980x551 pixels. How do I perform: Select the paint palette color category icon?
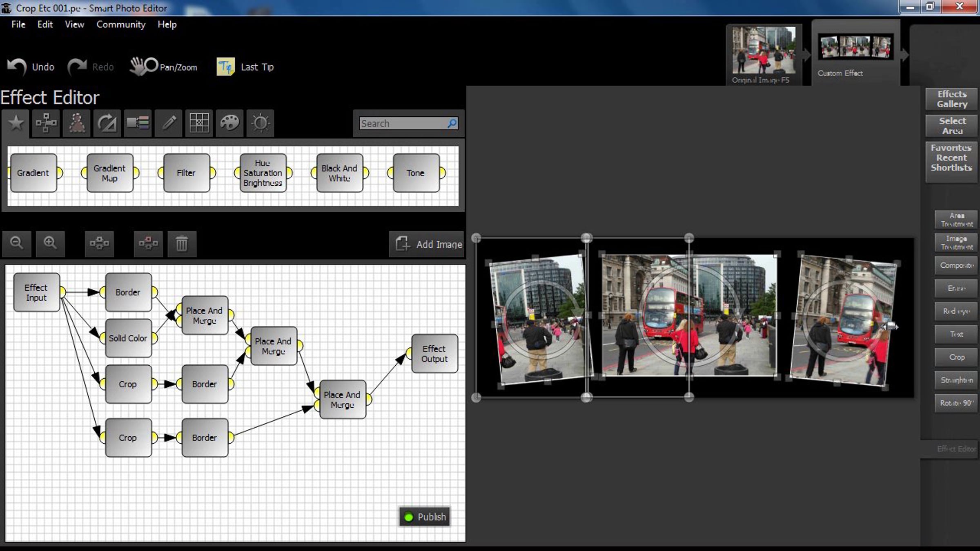click(229, 123)
